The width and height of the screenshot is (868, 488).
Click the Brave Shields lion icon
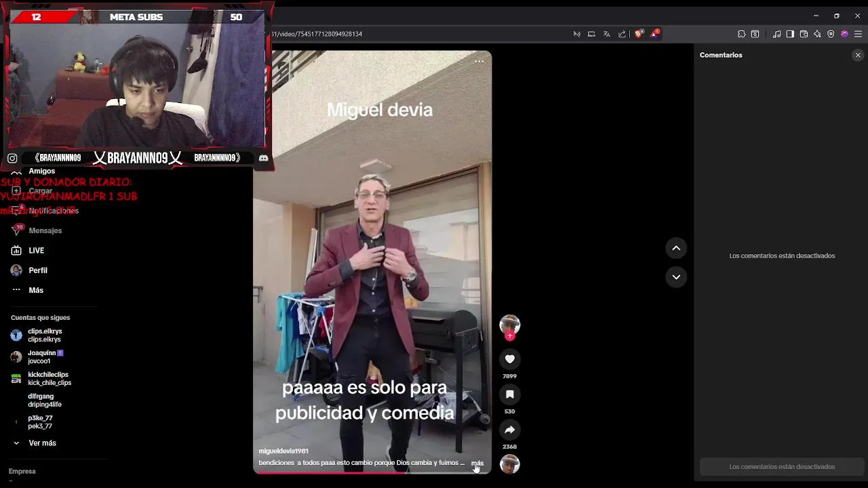click(639, 34)
